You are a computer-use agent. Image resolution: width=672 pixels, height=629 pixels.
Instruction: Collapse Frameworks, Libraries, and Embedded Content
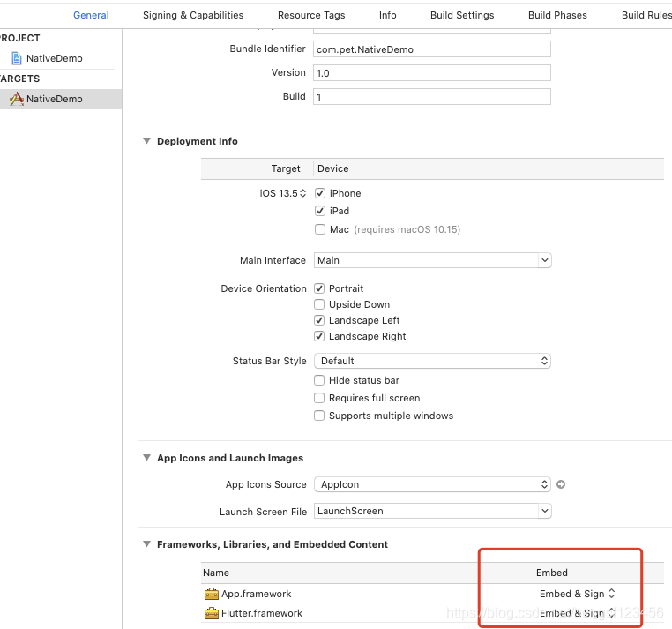[x=146, y=544]
